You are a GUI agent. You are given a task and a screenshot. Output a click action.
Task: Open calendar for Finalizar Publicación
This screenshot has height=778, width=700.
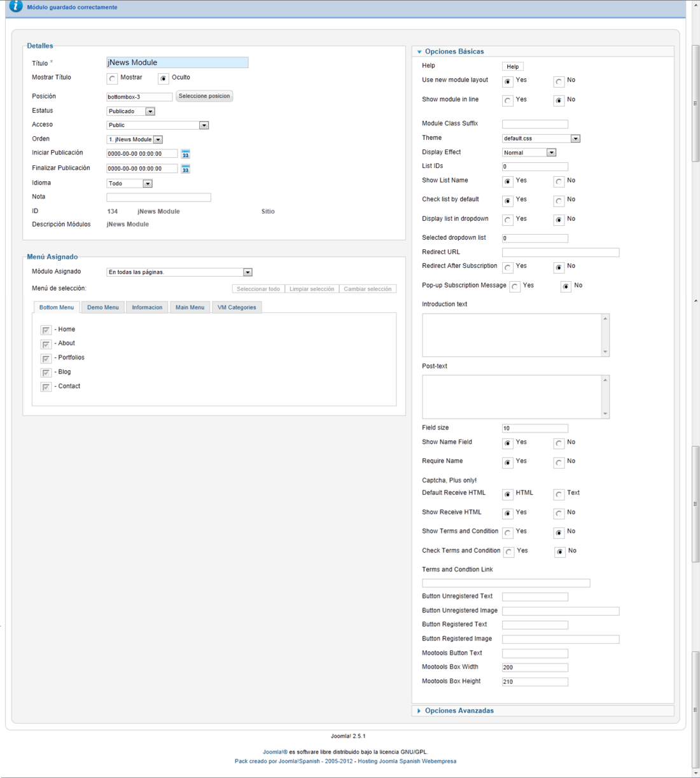click(x=185, y=169)
